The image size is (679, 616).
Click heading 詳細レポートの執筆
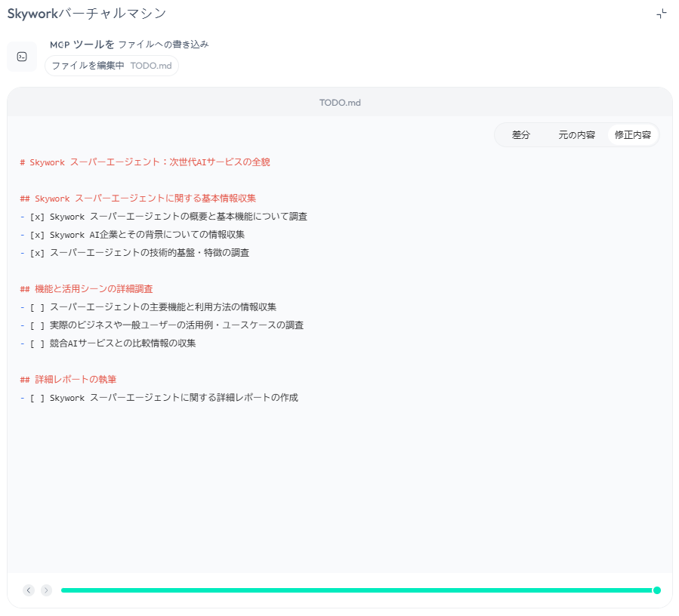coord(68,380)
